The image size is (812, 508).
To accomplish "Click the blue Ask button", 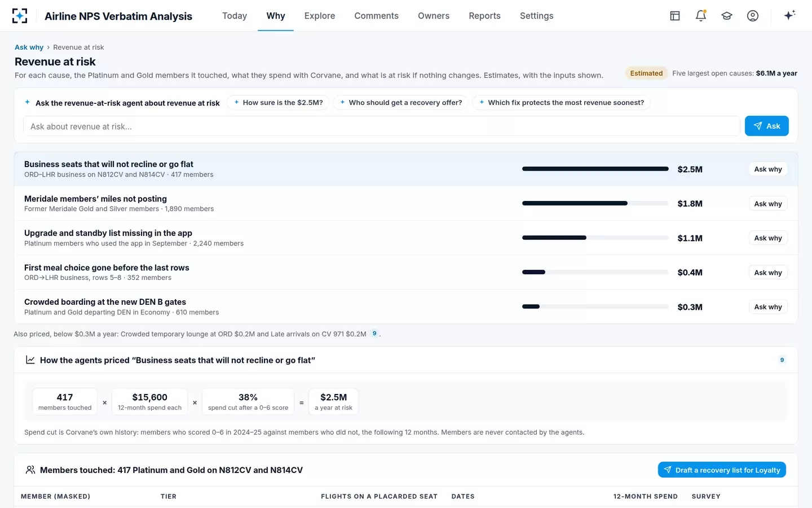I will (766, 126).
